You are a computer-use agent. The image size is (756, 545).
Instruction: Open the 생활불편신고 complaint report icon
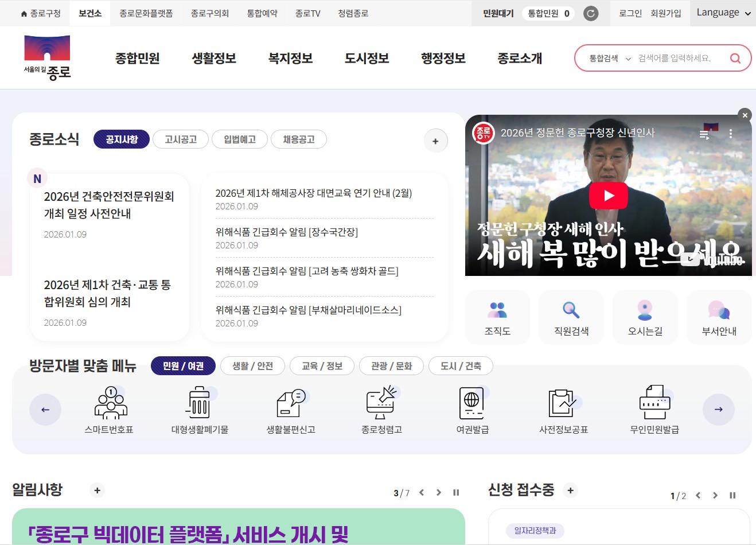(291, 408)
